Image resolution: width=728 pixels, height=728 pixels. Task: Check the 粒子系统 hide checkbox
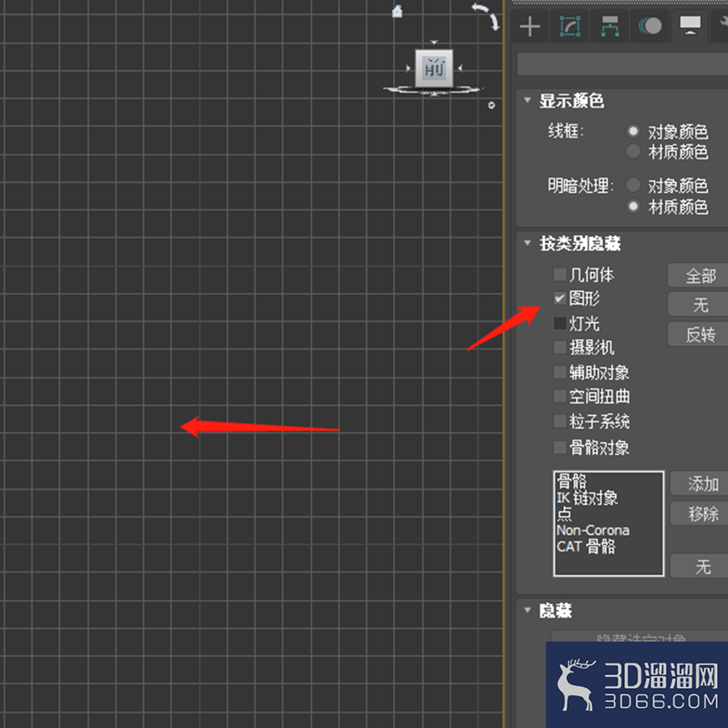(560, 421)
